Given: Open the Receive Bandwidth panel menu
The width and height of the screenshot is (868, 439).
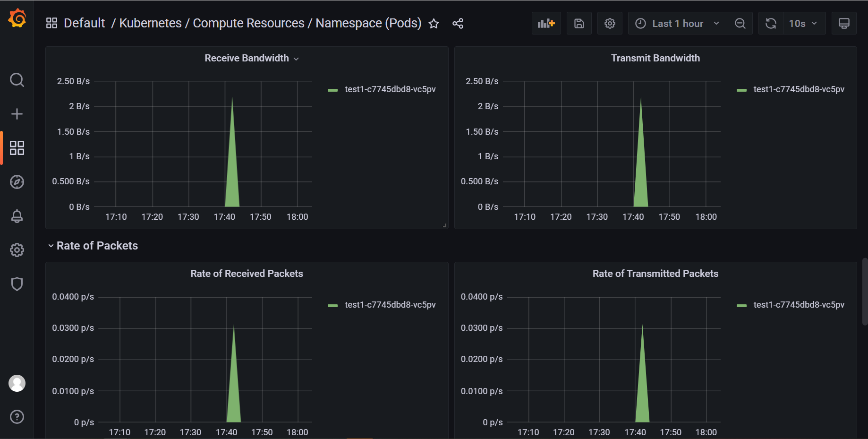Looking at the screenshot, I should [x=252, y=58].
